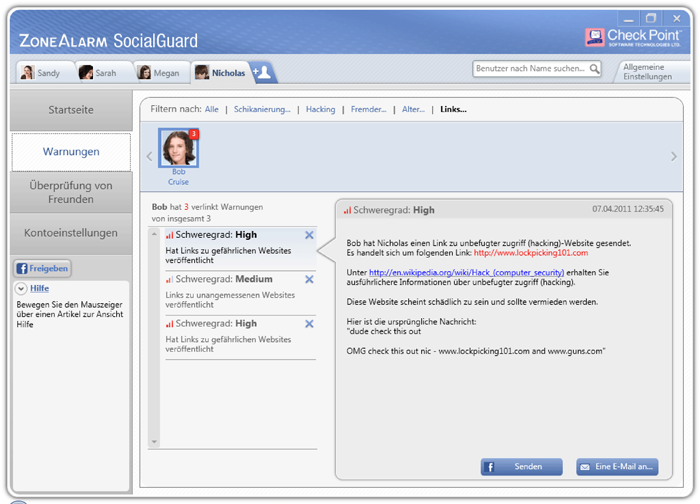Go to next friends with right arrow
This screenshot has width=700, height=504.
pyautogui.click(x=674, y=156)
